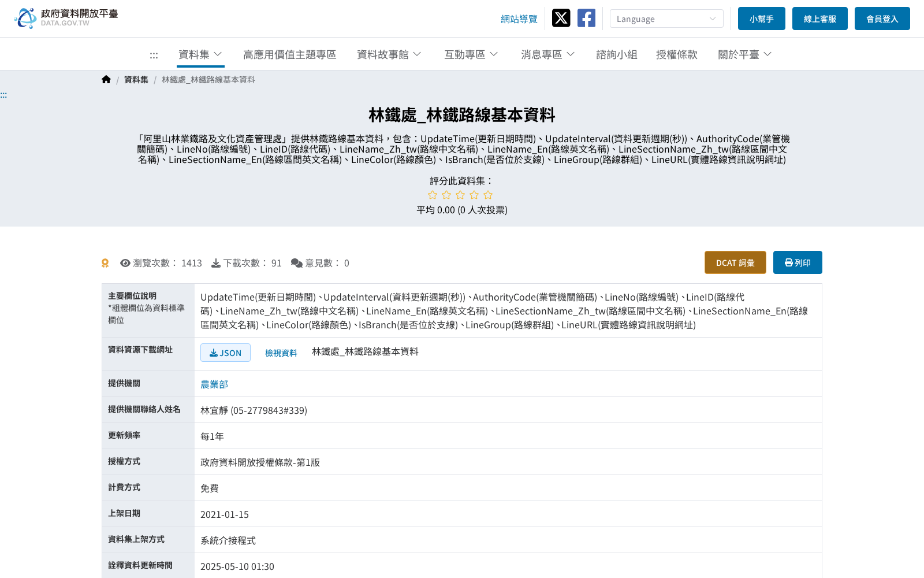Click the 小幫手 button

762,18
